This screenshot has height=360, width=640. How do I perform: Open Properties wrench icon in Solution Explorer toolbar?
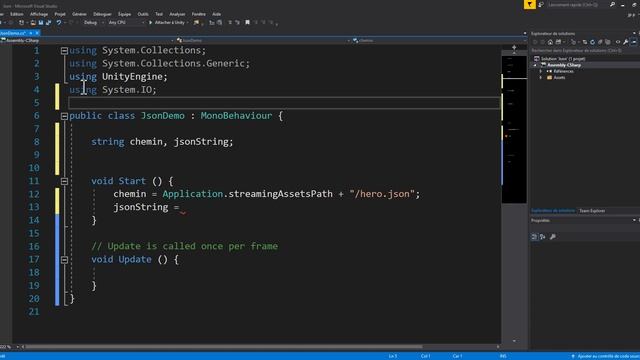(x=625, y=42)
